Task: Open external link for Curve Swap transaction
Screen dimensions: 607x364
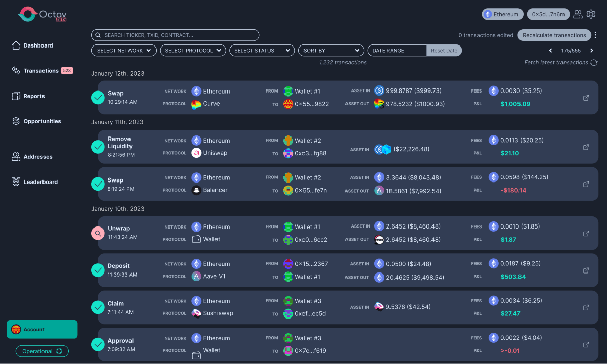Action: [586, 98]
